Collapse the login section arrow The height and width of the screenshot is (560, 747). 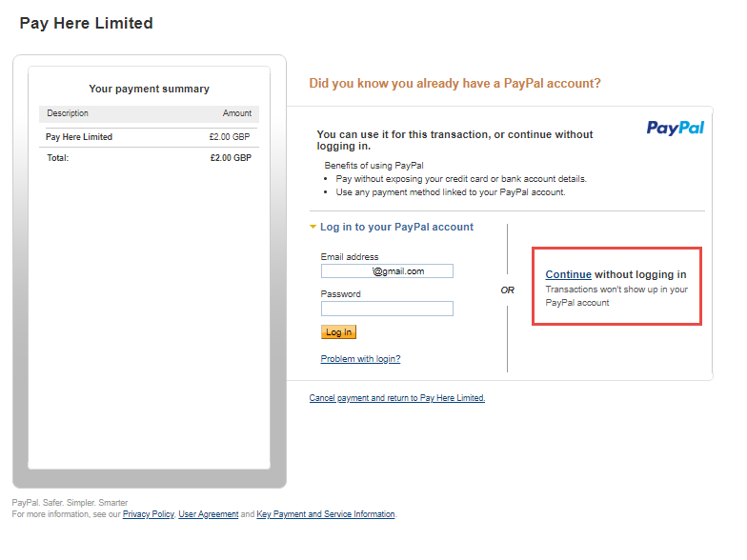pyautogui.click(x=313, y=228)
